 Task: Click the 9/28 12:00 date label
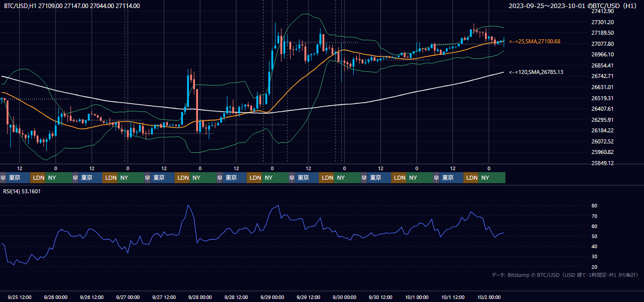(x=236, y=297)
